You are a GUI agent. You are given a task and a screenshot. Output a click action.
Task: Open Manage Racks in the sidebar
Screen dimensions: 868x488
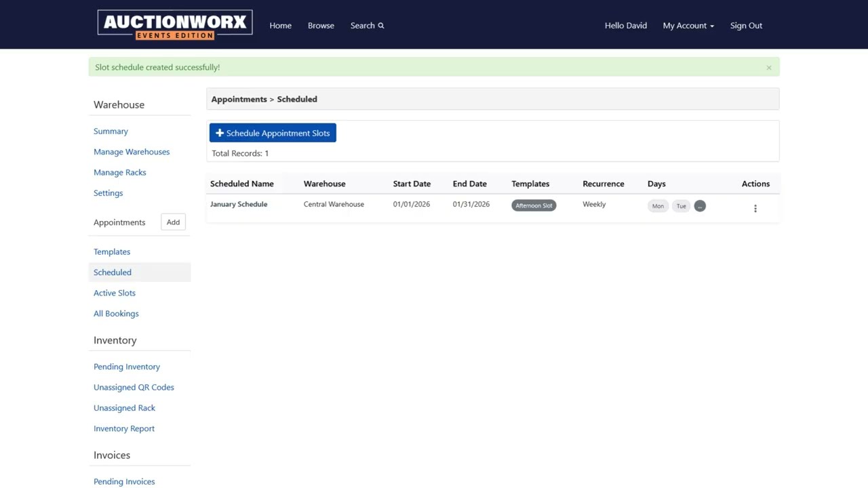click(119, 172)
